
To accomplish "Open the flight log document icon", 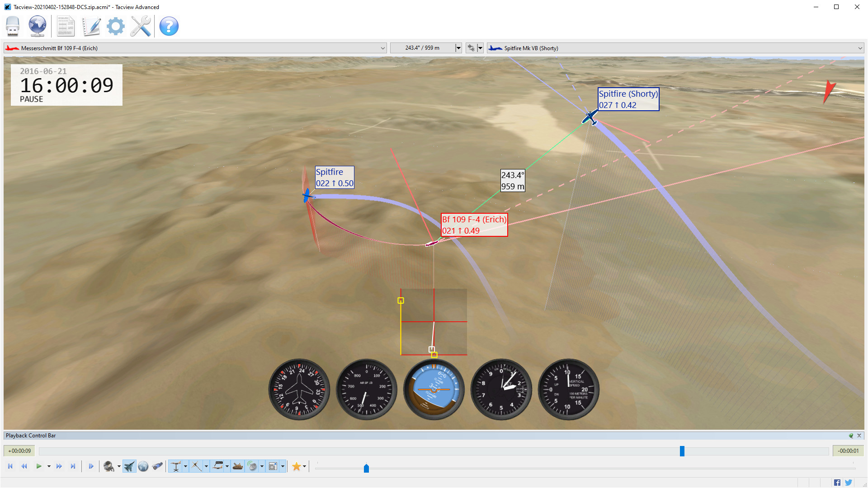I will 66,26.
